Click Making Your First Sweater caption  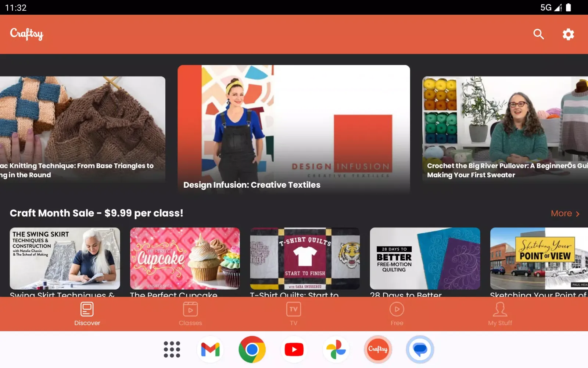click(471, 175)
